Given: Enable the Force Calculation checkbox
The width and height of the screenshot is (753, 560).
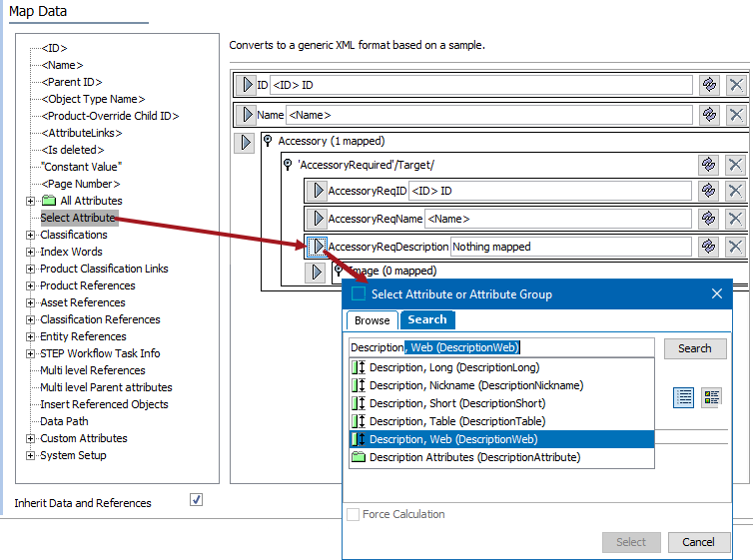Looking at the screenshot, I should pos(353,514).
